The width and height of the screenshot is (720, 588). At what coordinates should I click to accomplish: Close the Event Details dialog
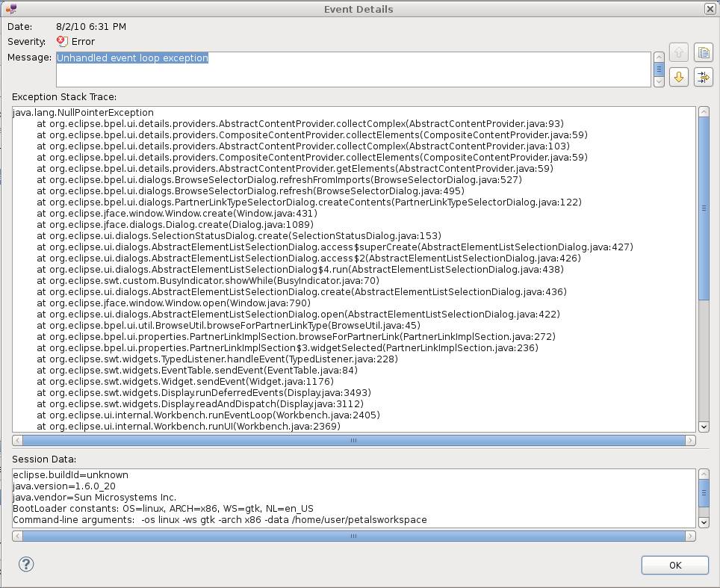pos(710,9)
